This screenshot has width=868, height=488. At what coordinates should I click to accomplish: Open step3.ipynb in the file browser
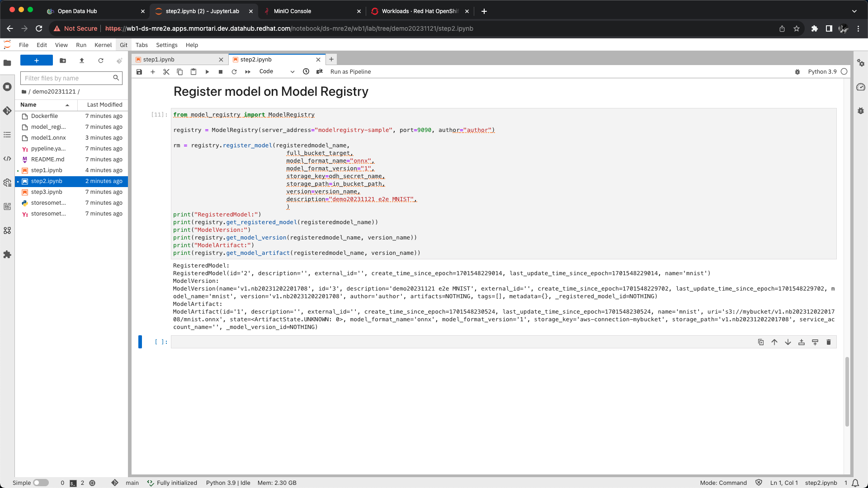pos(47,192)
